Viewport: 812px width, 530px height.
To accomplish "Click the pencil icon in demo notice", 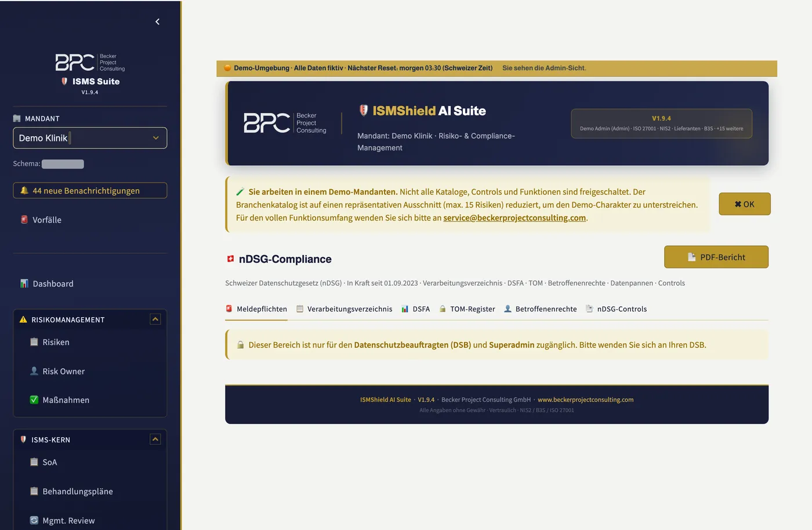I will pyautogui.click(x=240, y=192).
